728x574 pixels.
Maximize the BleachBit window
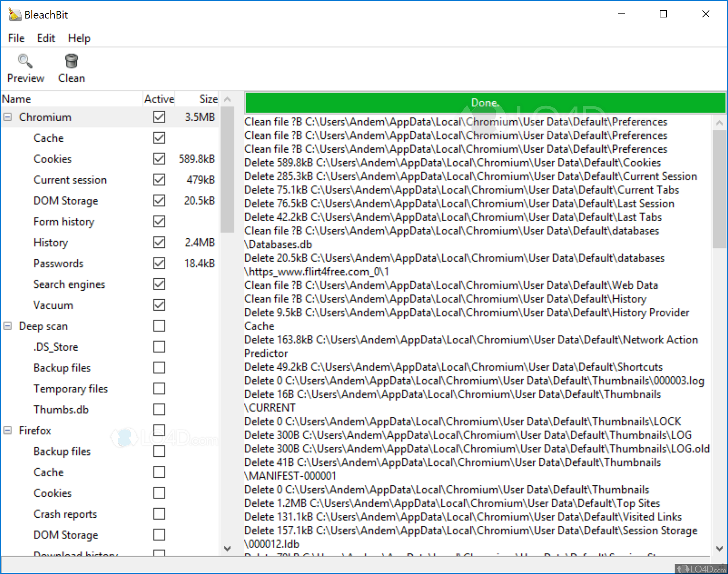pos(663,14)
